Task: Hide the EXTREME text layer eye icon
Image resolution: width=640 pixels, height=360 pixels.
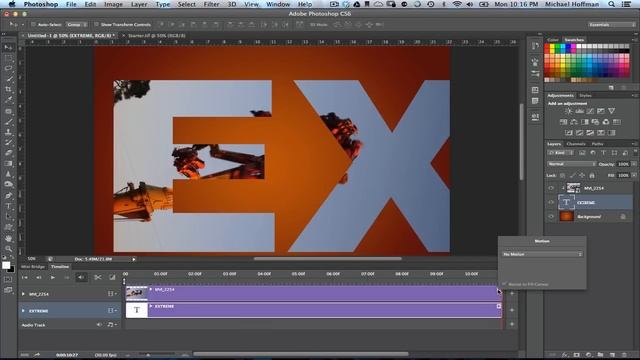Action: click(x=551, y=202)
